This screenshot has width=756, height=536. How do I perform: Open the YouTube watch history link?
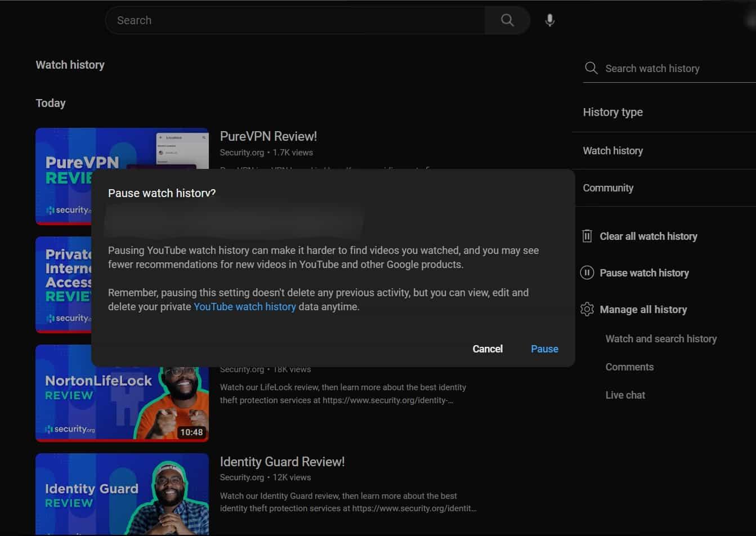(245, 307)
